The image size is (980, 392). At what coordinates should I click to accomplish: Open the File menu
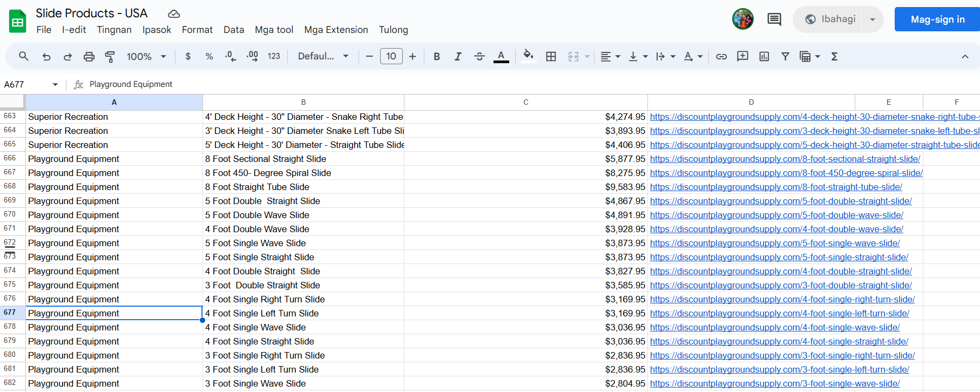click(44, 30)
